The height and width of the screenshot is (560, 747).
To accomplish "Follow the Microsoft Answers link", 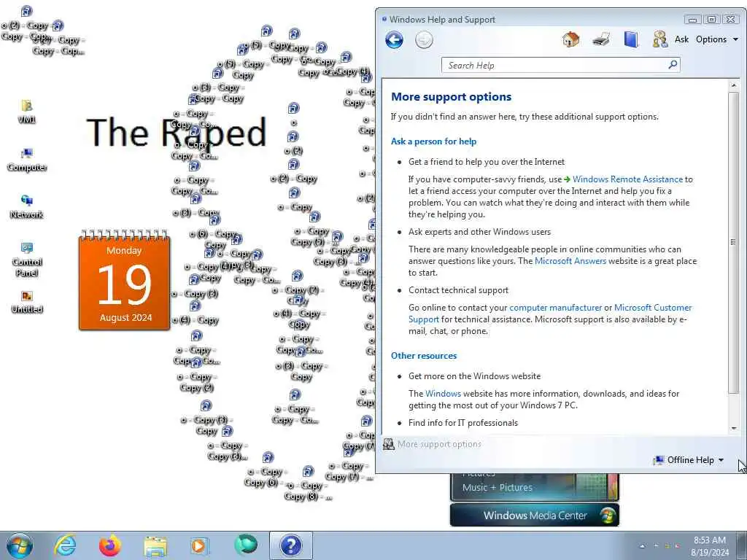I will [570, 261].
